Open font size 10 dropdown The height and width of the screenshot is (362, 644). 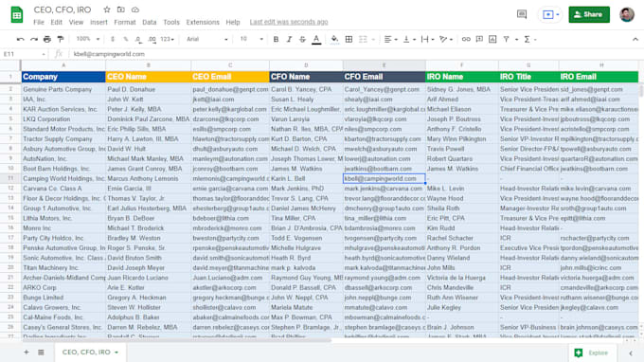click(x=251, y=39)
